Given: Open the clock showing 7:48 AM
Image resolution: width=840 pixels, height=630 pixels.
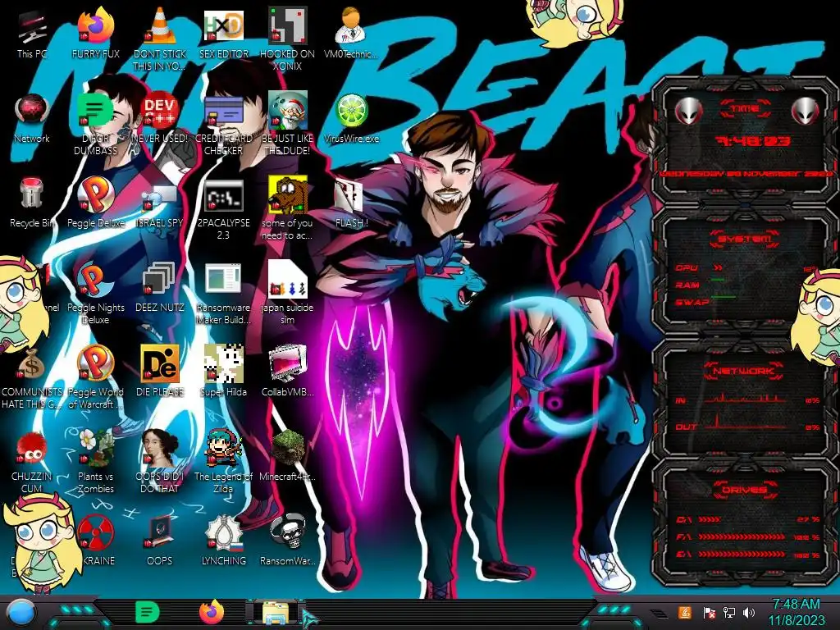Looking at the screenshot, I should pos(796,612).
